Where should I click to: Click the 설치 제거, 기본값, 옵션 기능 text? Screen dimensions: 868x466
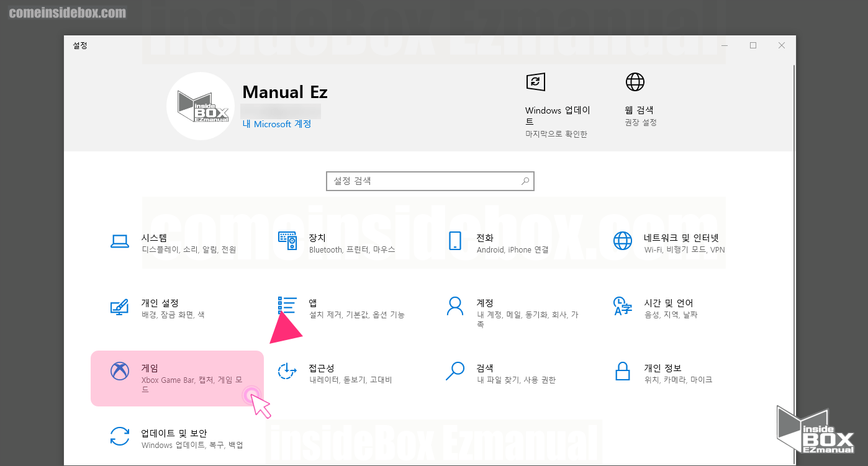coord(357,315)
